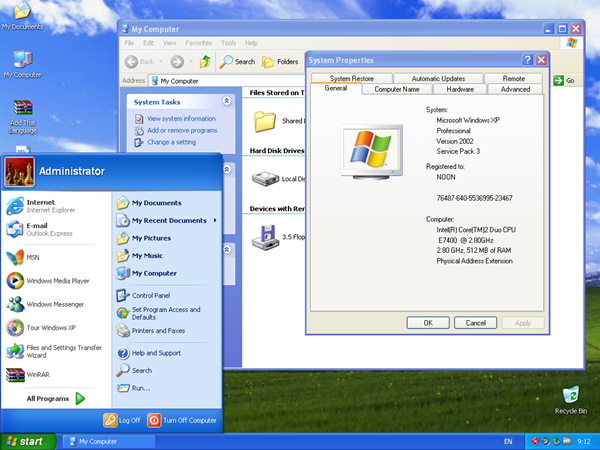Open Favorites menu in My Computer window

[198, 43]
